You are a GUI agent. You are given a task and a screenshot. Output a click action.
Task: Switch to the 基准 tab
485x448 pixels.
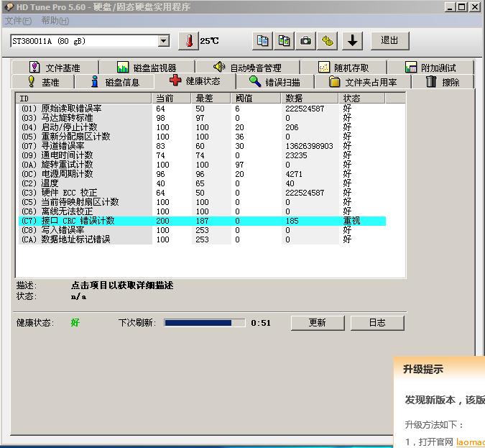(43, 82)
